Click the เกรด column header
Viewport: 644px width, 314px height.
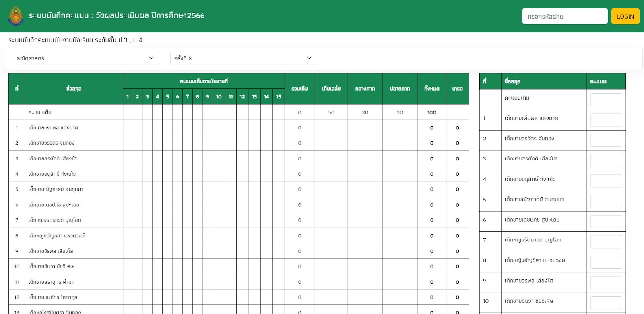(457, 89)
